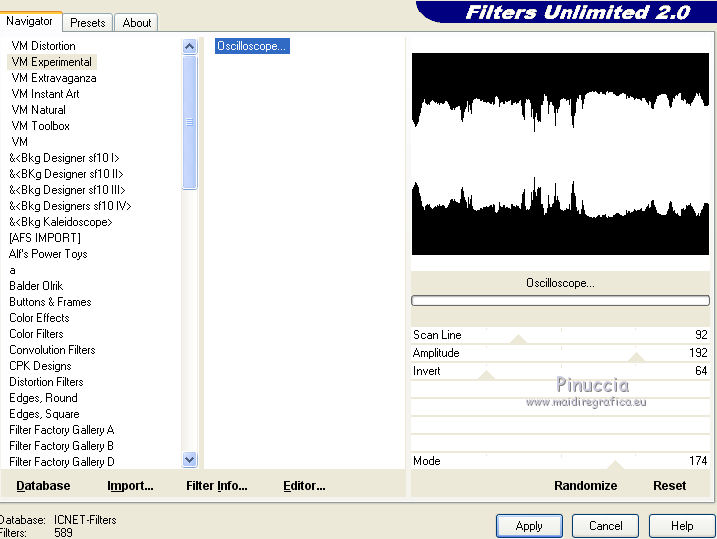Click the Filters count 589
717x539 pixels.
[63, 533]
